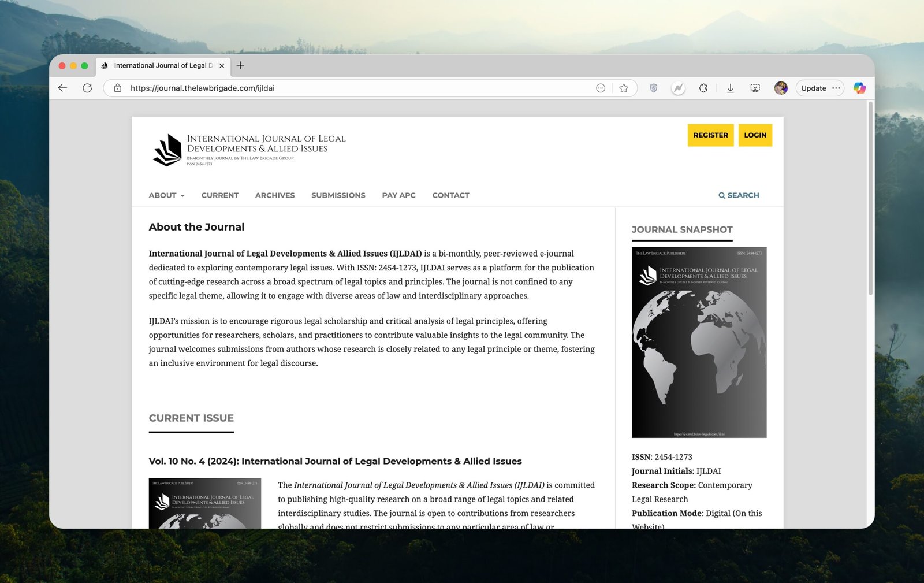This screenshot has height=583, width=924.
Task: Click the browser back arrow
Action: 63,88
